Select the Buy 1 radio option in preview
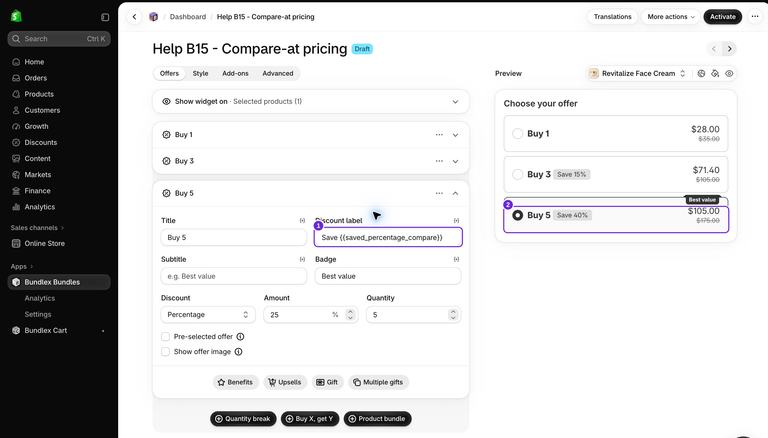768x438 pixels. (517, 134)
